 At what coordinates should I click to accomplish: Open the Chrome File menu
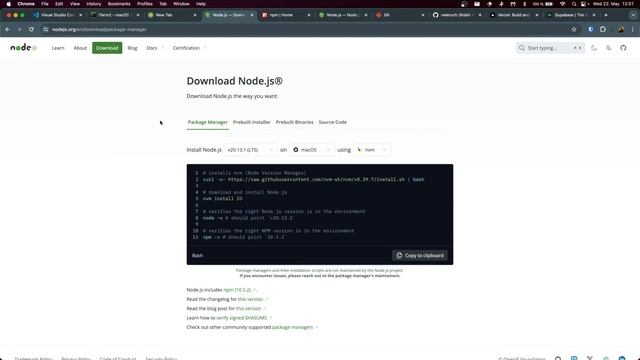pyautogui.click(x=44, y=4)
